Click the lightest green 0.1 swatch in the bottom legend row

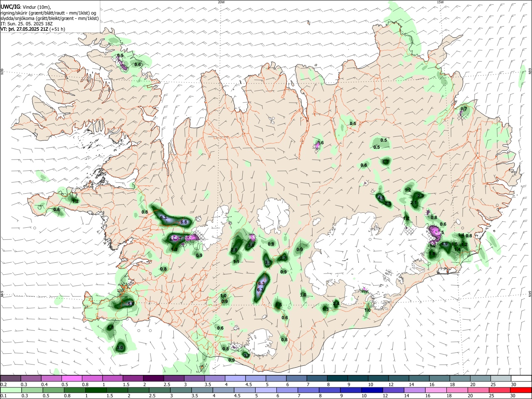(x=10, y=389)
